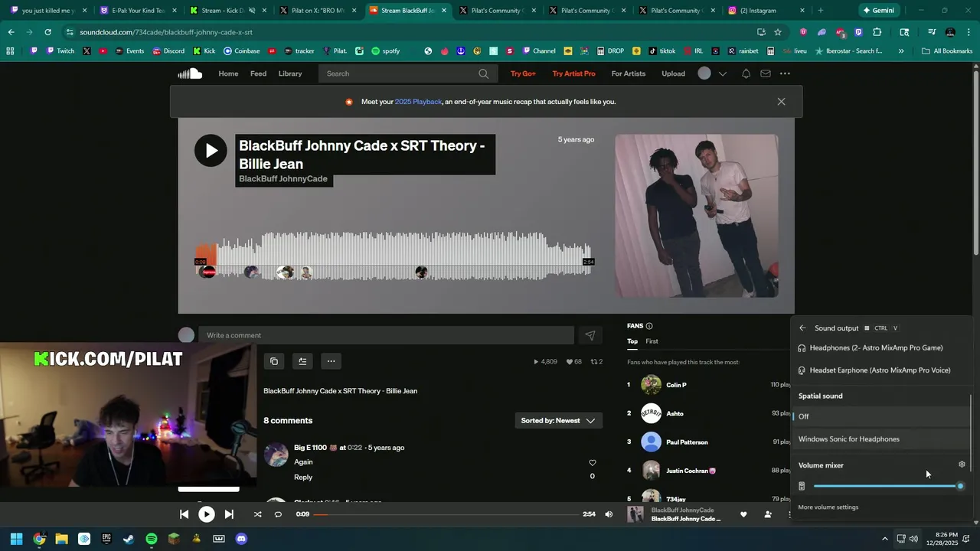The image size is (980, 551).
Task: Choose Windows Sonic for Headphones
Action: [x=880, y=439]
